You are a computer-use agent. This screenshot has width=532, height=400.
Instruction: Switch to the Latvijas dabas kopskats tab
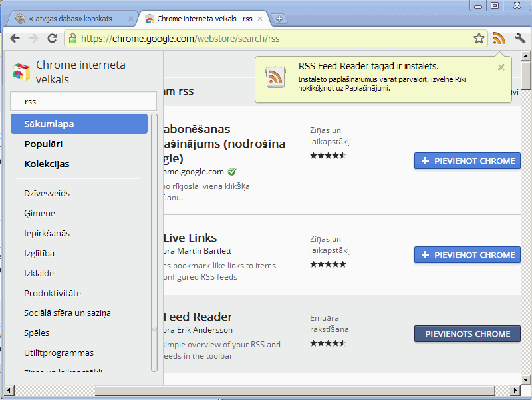70,19
